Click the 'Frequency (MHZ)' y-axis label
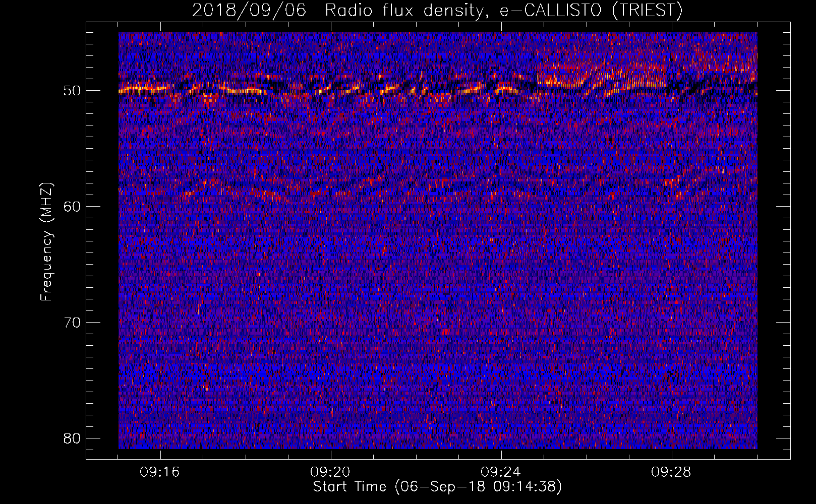 (46, 242)
